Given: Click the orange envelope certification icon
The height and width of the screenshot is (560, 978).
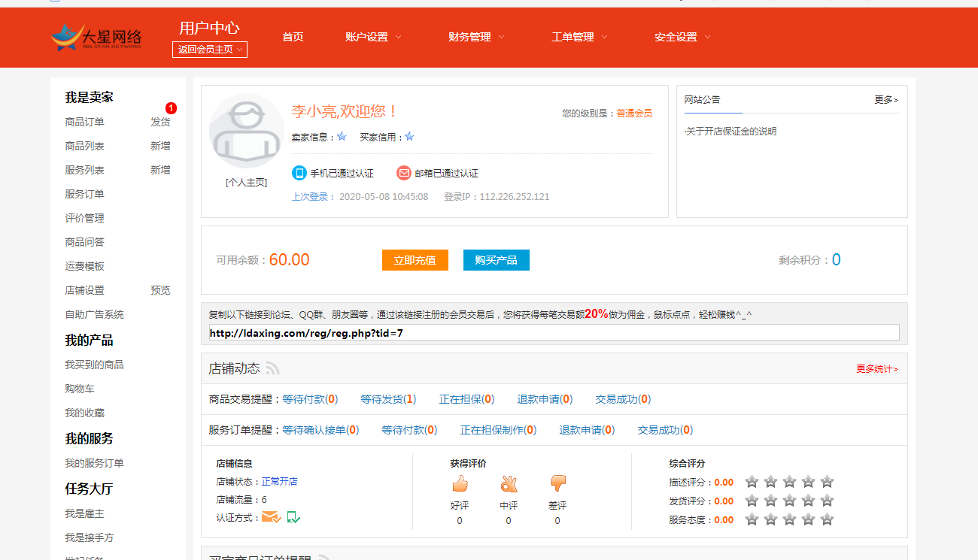Looking at the screenshot, I should [272, 517].
